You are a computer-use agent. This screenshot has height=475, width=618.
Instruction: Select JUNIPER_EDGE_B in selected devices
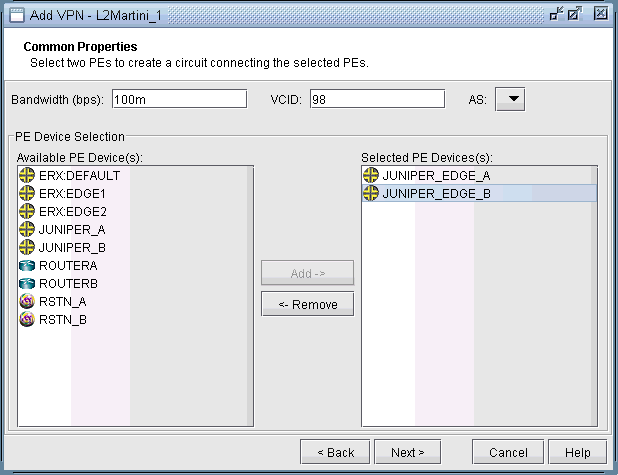coord(436,193)
